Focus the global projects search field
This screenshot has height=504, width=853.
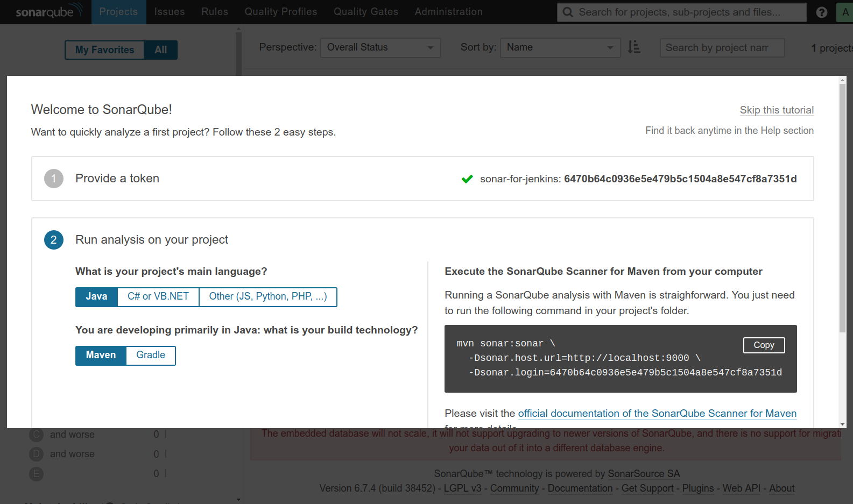tap(682, 12)
